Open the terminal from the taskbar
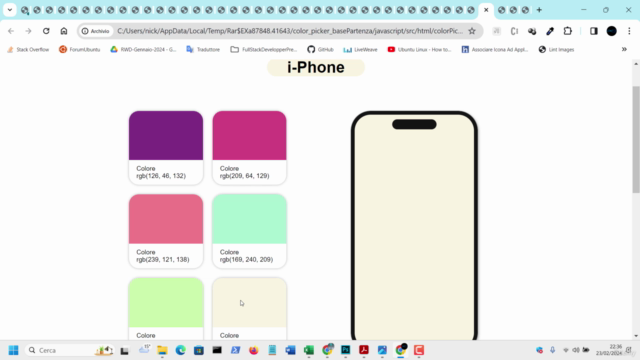 (217, 350)
